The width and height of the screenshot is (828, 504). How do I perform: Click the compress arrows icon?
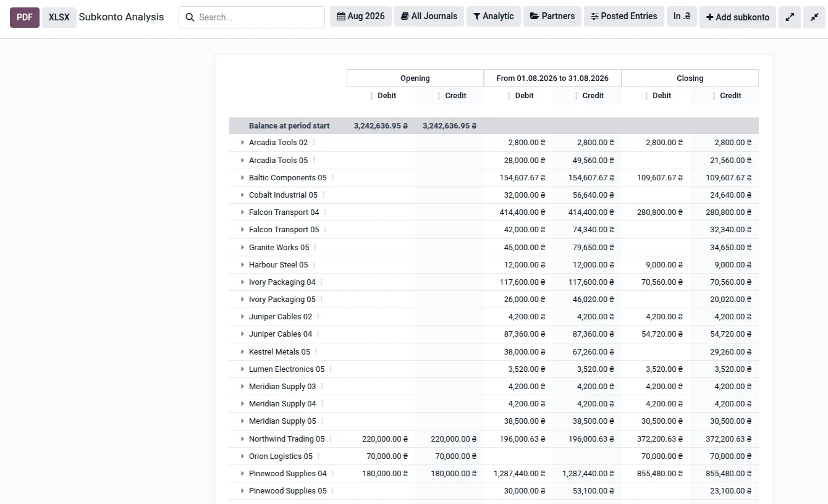click(x=814, y=17)
